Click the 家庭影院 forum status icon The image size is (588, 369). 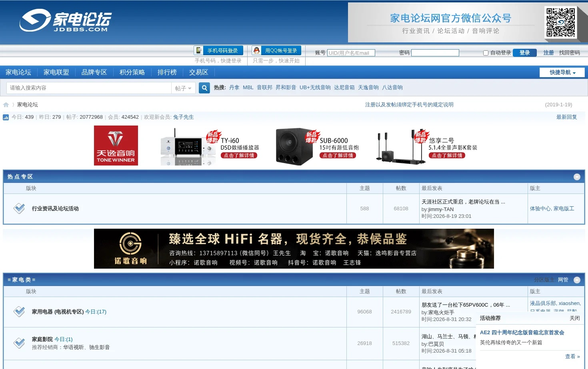pyautogui.click(x=19, y=343)
